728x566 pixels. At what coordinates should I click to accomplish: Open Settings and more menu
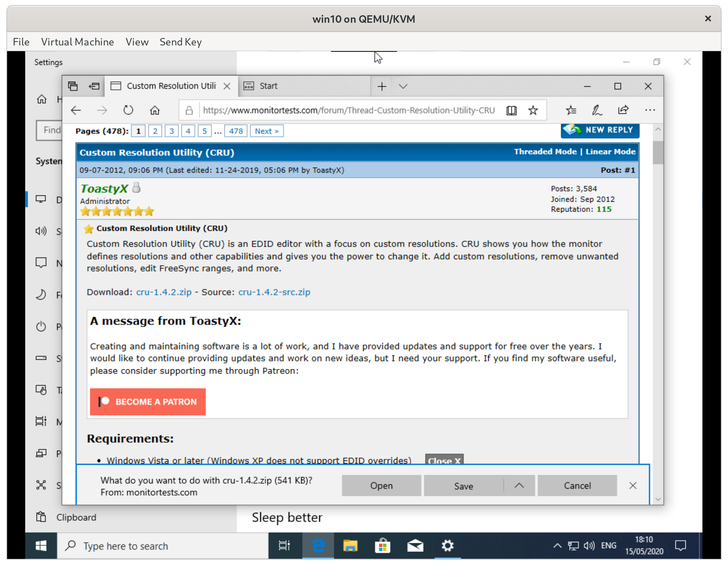tap(650, 110)
